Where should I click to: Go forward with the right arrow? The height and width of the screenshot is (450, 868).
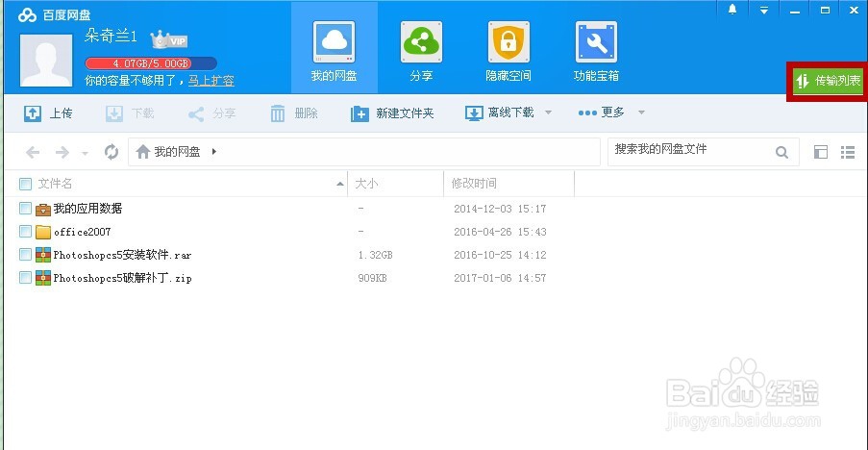pyautogui.click(x=62, y=152)
